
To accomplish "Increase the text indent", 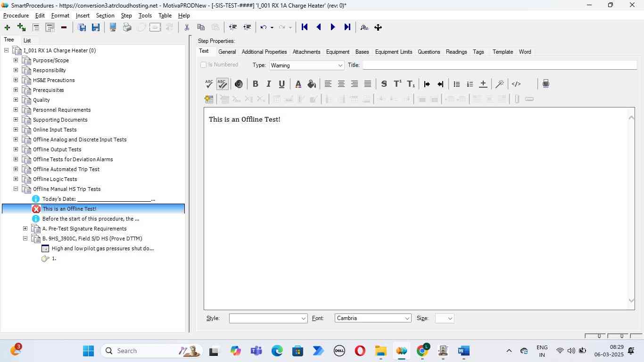I will pyautogui.click(x=427, y=84).
